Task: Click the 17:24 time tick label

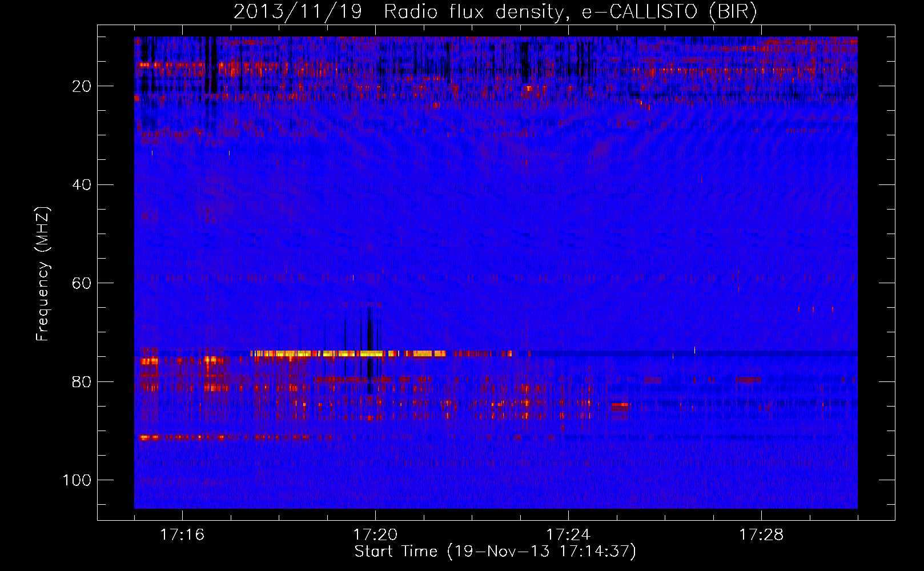Action: tap(568, 535)
